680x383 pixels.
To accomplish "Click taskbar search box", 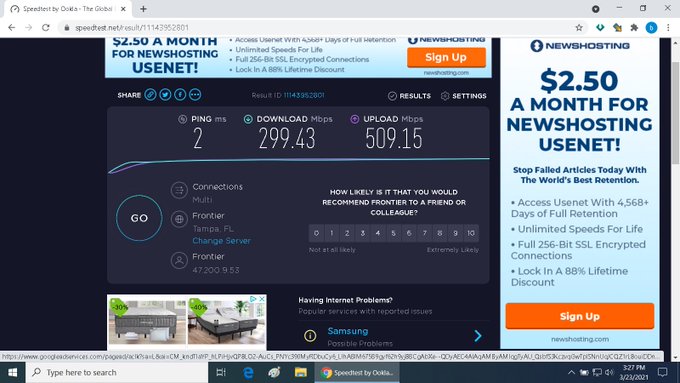I will pos(117,372).
